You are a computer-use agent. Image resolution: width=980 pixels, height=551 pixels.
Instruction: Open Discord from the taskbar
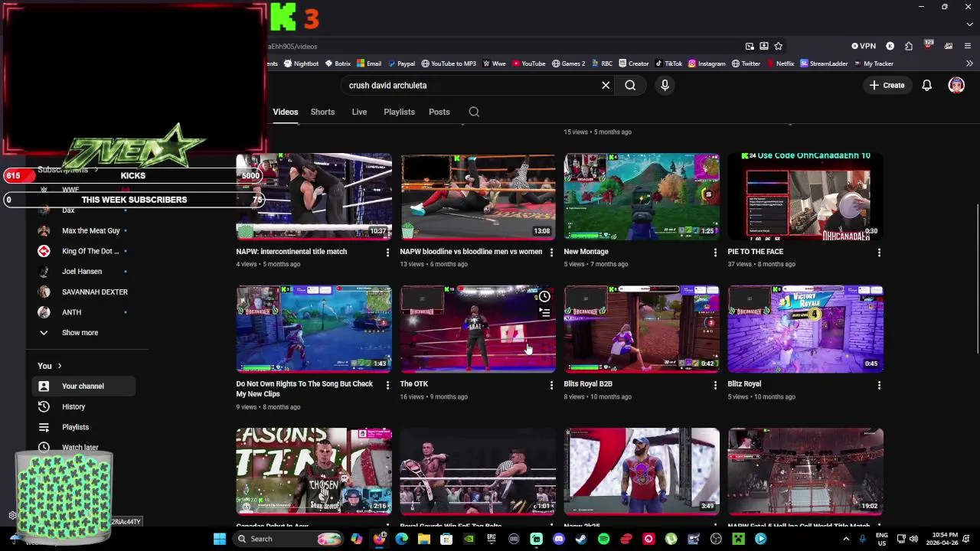point(559,539)
